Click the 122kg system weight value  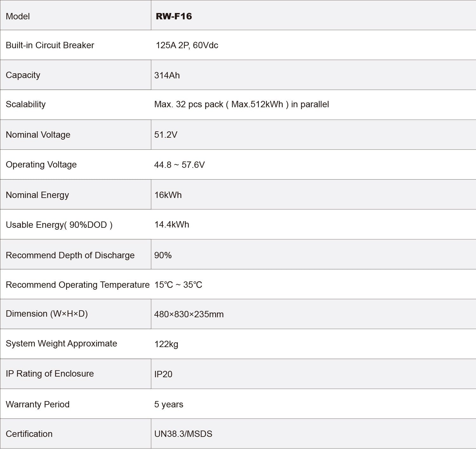click(166, 344)
